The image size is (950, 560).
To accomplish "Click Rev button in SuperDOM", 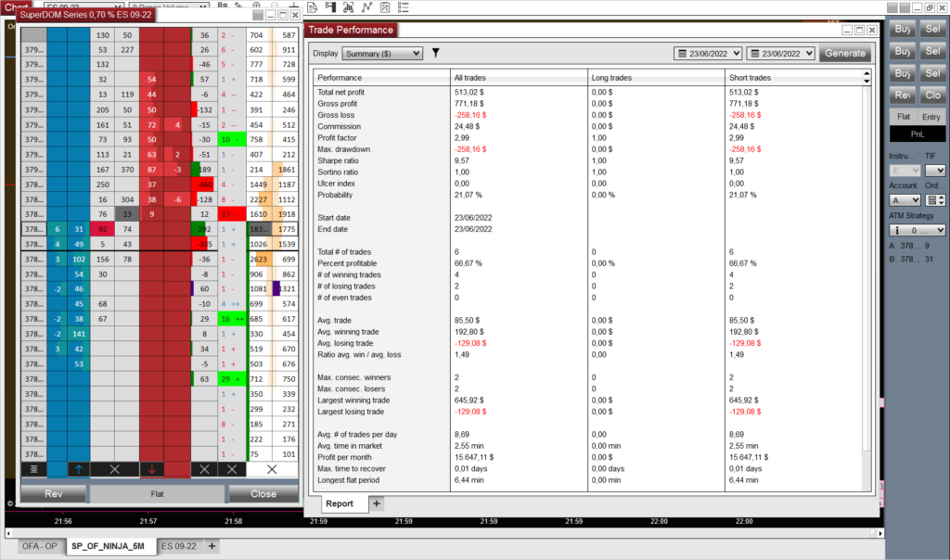I will point(53,494).
